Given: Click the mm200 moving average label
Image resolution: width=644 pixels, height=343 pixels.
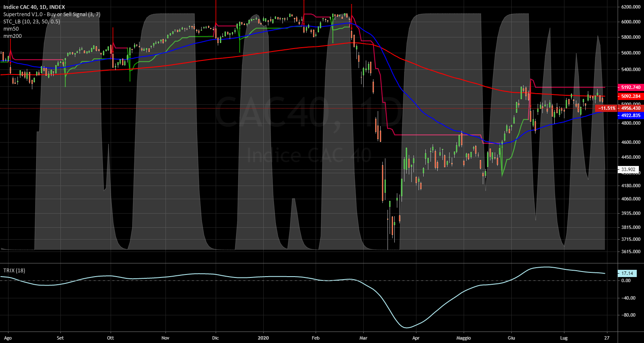Looking at the screenshot, I should tap(13, 36).
